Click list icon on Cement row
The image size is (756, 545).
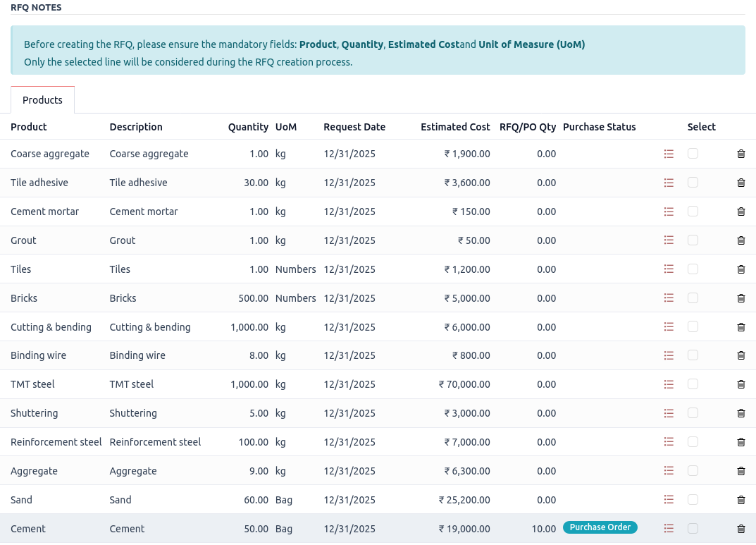point(669,529)
